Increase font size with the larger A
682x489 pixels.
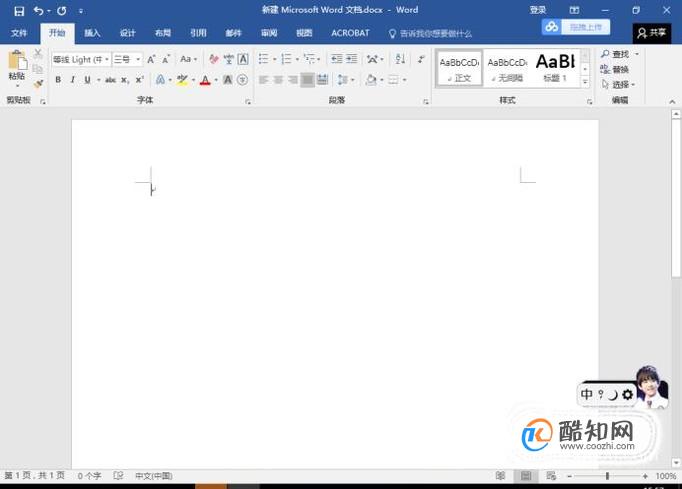[x=151, y=59]
